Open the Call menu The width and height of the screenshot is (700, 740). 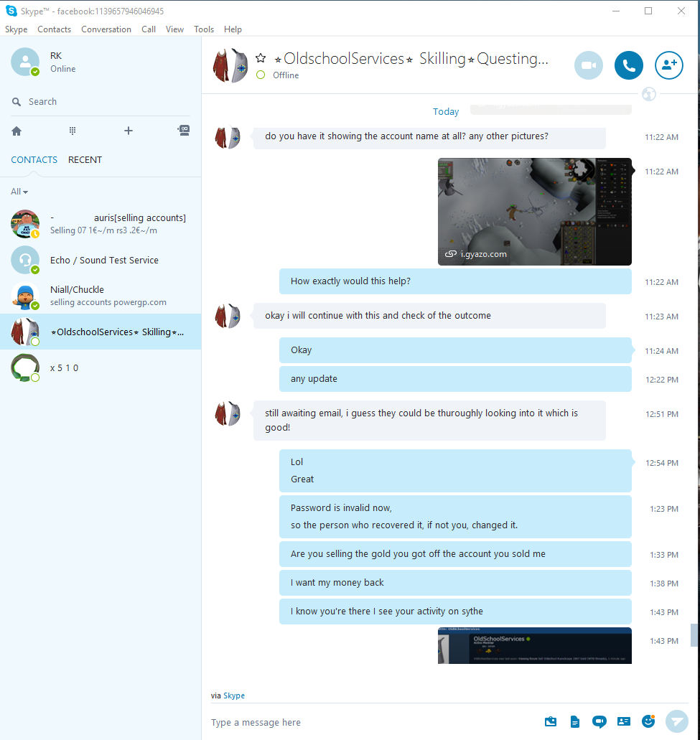pos(149,29)
